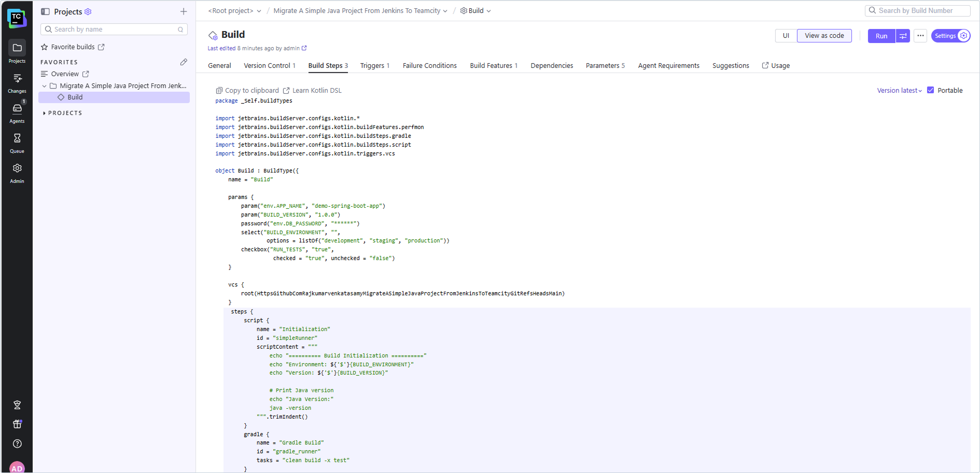This screenshot has width=980, height=473.
Task: Uncheck the Portable checkbox
Action: click(931, 90)
